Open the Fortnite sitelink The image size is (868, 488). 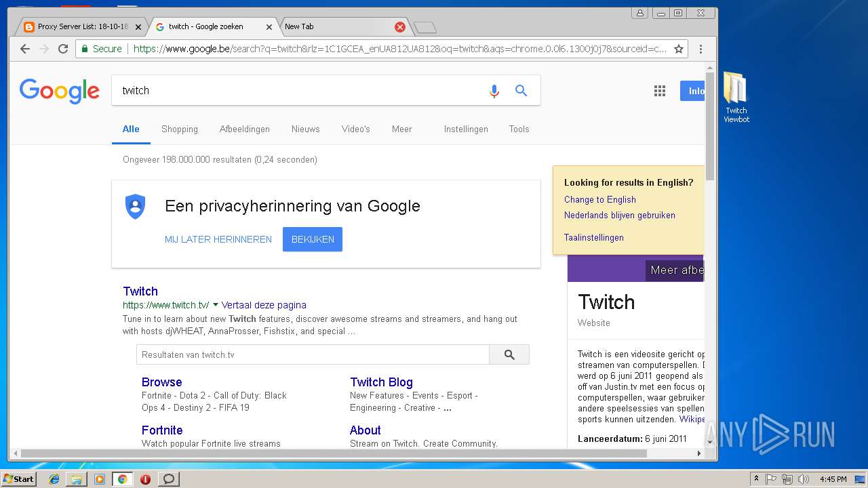pyautogui.click(x=162, y=430)
